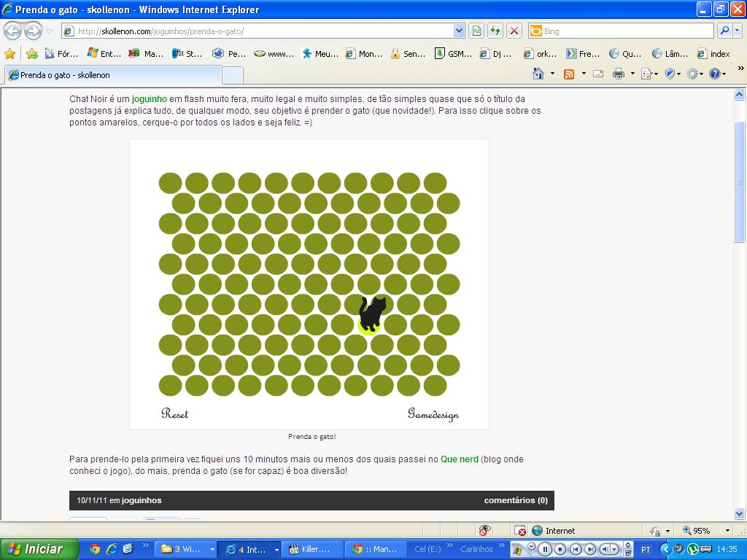
Task: Expand the Print options dropdown arrow
Action: [632, 74]
